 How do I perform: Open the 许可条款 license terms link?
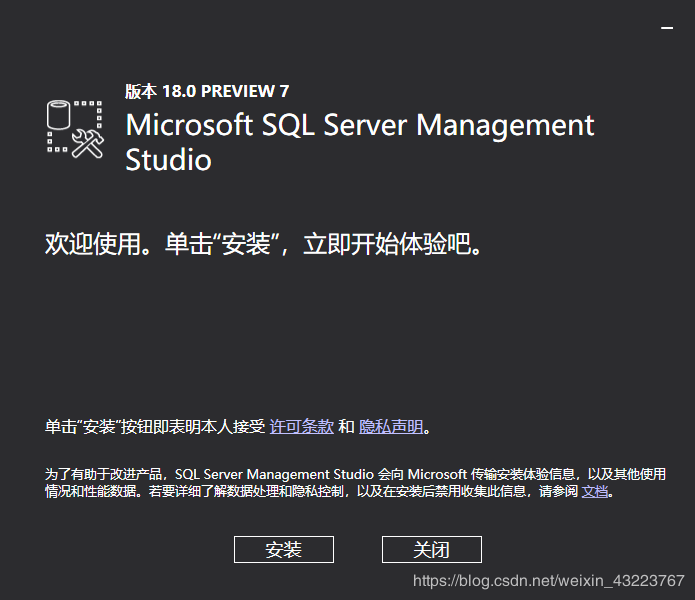(x=301, y=426)
